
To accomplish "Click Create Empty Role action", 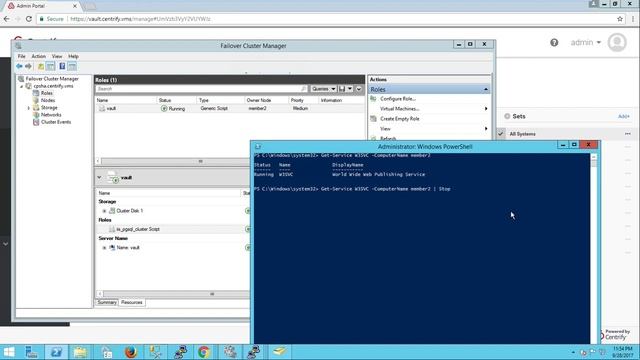I will coord(400,118).
